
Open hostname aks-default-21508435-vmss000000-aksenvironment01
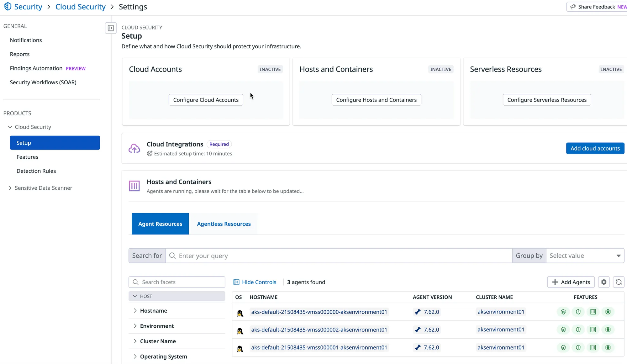click(319, 312)
